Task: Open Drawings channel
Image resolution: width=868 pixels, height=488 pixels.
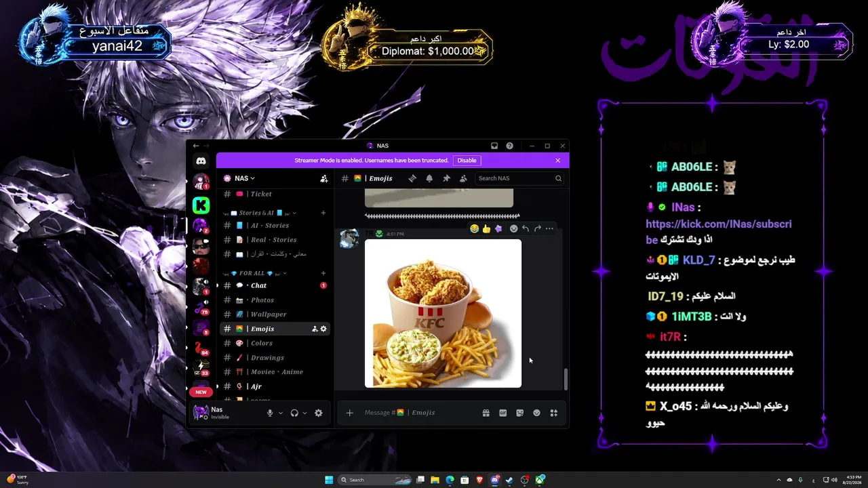Action: (275, 357)
